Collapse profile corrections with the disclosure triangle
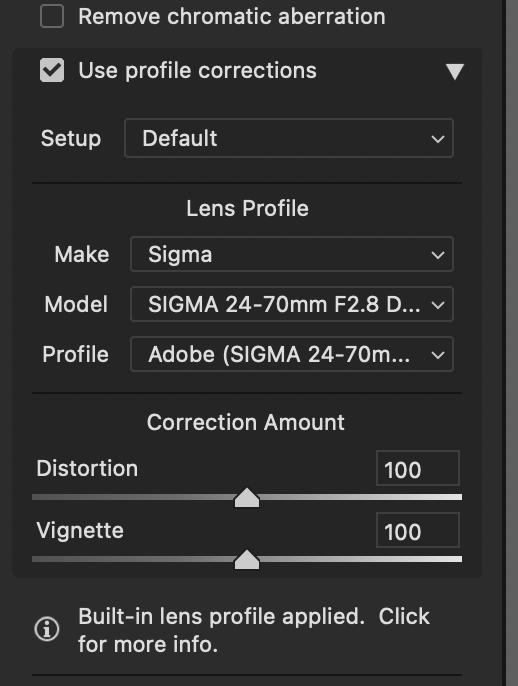The width and height of the screenshot is (518, 686). click(x=455, y=71)
